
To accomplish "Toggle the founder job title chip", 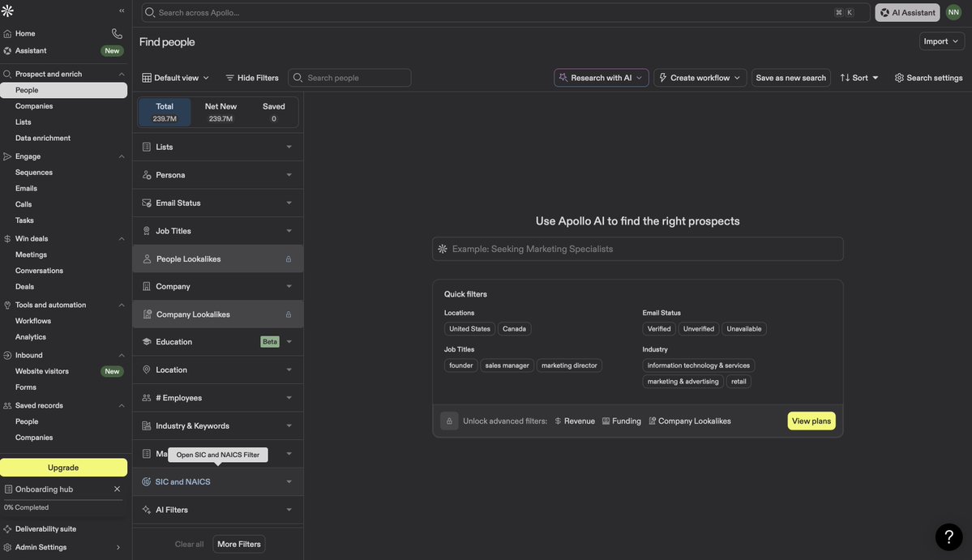I will click(x=460, y=365).
